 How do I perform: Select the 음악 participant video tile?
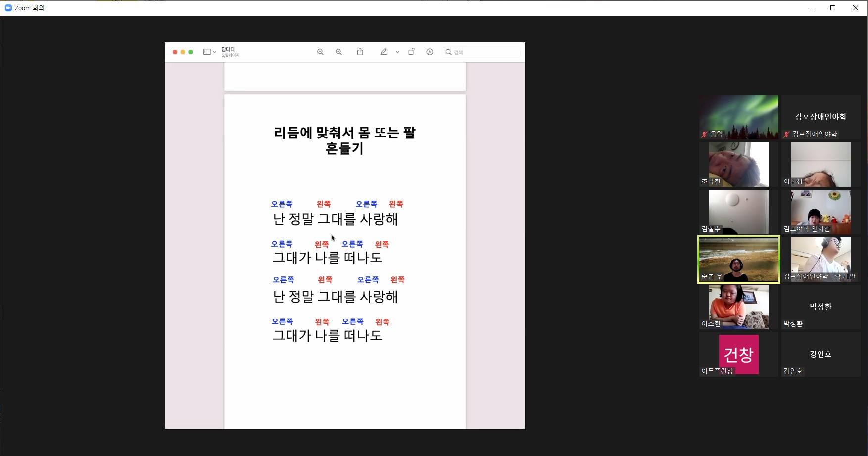739,117
